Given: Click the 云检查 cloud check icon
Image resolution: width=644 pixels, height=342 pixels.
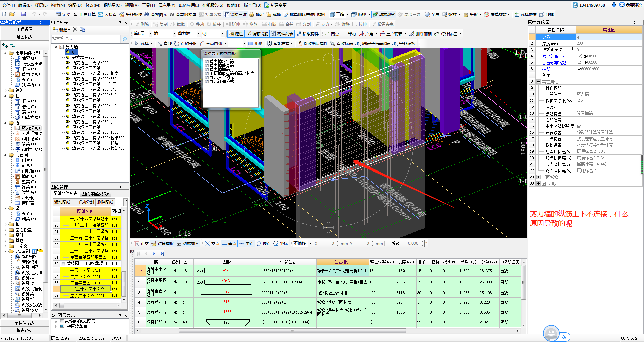Looking at the screenshot, I should pyautogui.click(x=107, y=14).
